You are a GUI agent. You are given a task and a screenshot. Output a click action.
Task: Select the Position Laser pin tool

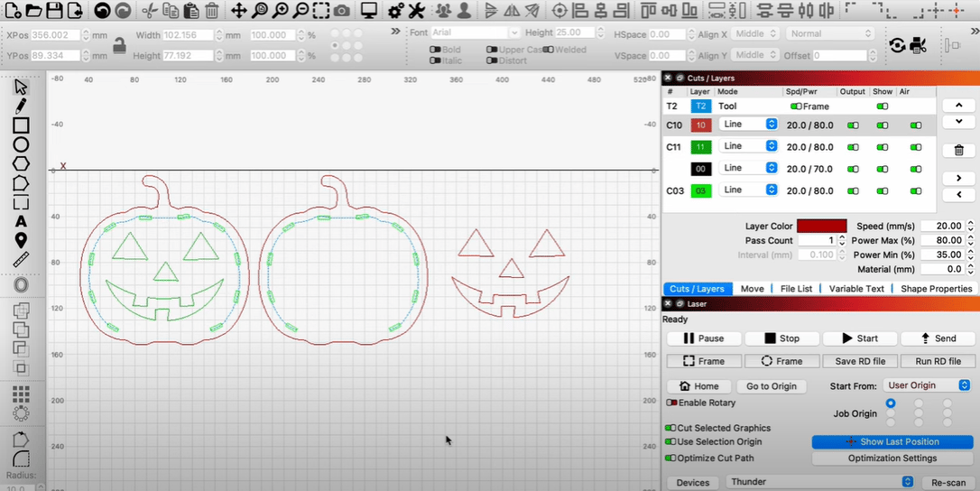(21, 240)
